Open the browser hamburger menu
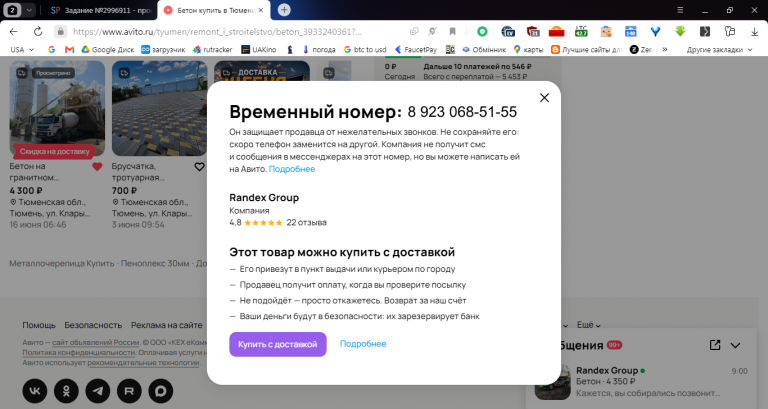 680,10
